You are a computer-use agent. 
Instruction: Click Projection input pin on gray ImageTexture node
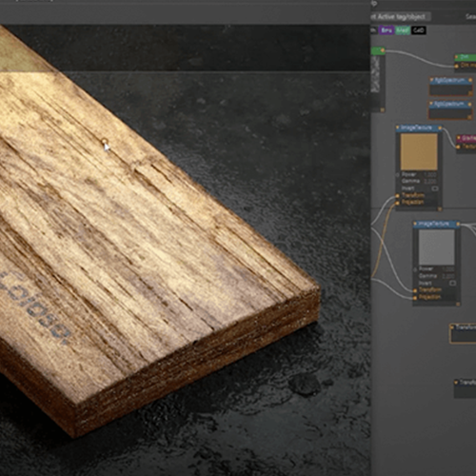pos(415,298)
